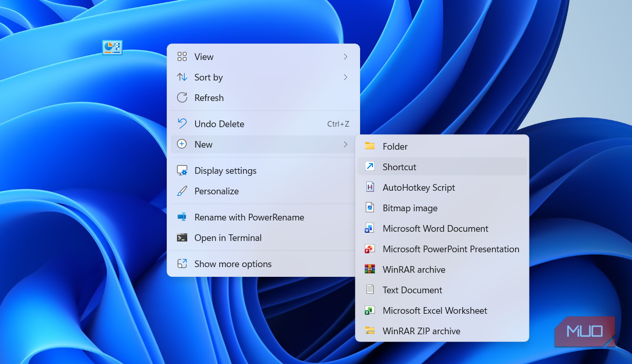Screen dimensions: 632x364
Task: Click the Personalize paintbrush icon
Action: point(182,191)
